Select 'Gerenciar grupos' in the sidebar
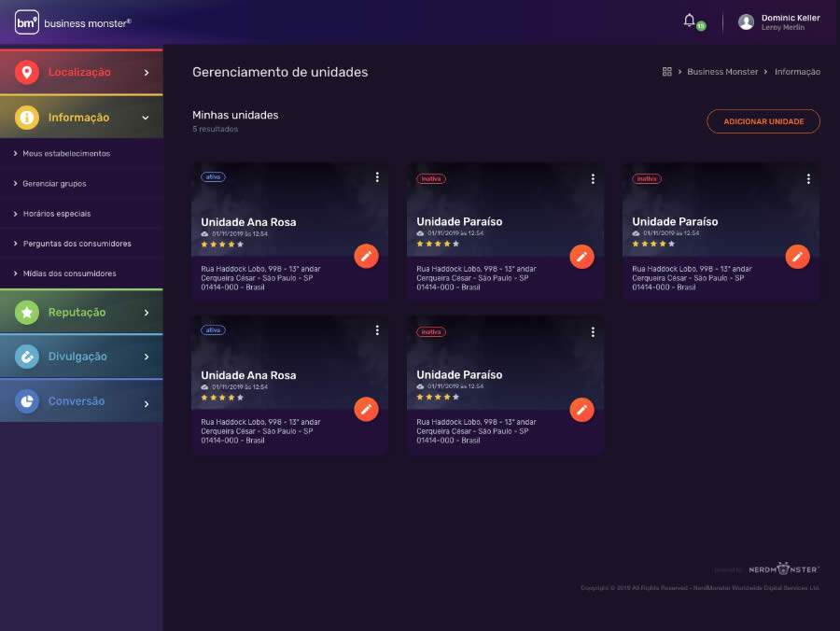840x631 pixels. [x=56, y=183]
